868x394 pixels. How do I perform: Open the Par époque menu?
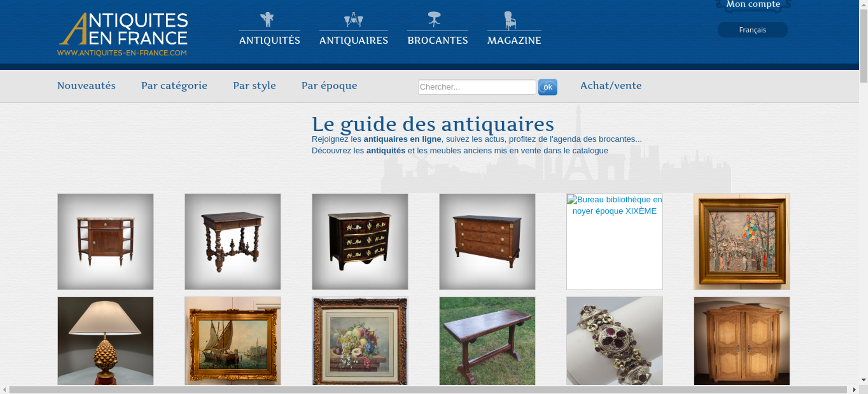pos(329,86)
